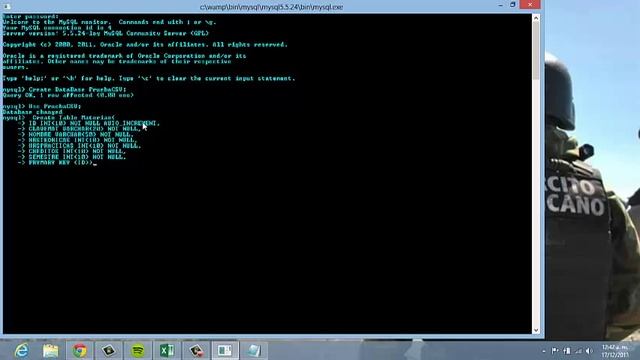
Task: Click the 'Query OK, 1 row affected' line
Action: 68,95
